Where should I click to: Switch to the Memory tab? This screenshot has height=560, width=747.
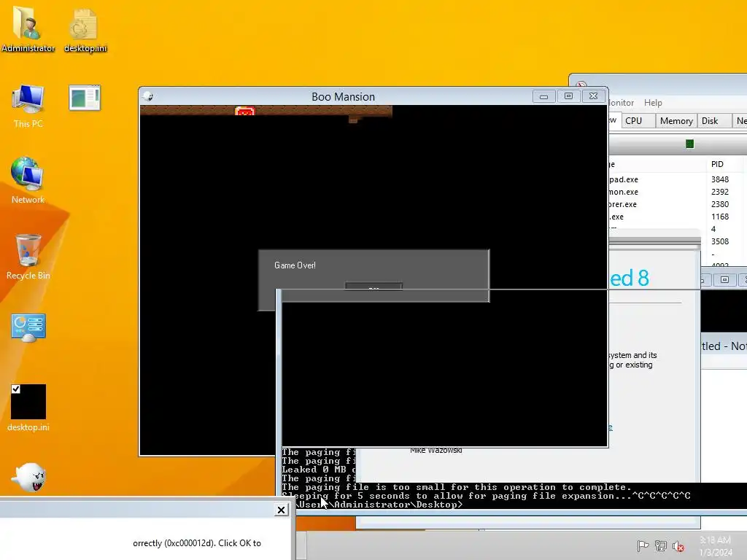(676, 120)
